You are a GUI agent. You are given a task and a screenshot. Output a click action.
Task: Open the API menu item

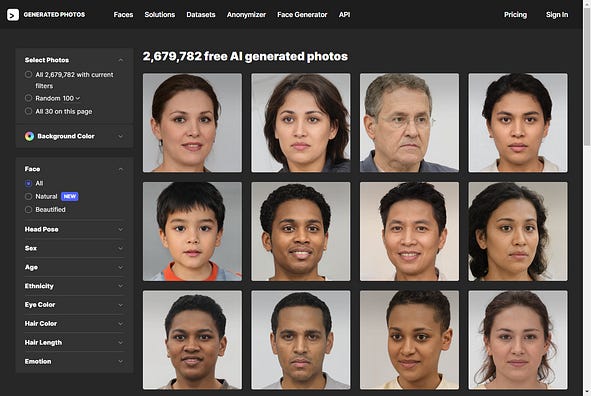pos(344,15)
